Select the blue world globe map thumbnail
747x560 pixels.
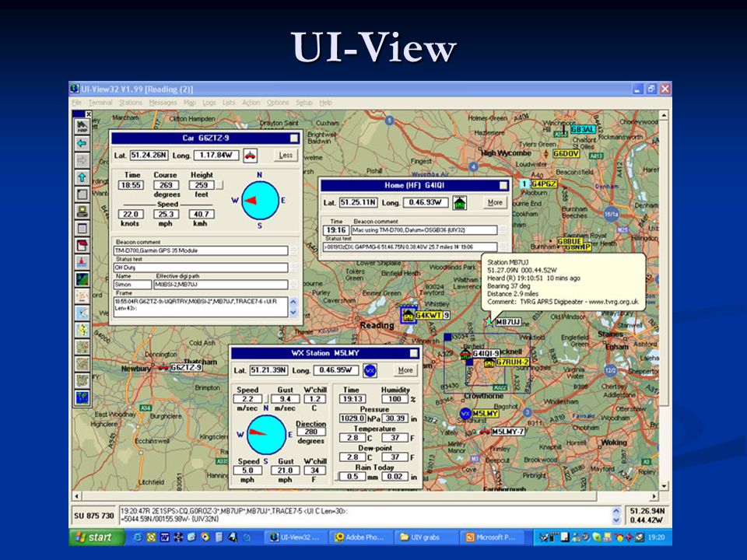point(82,397)
